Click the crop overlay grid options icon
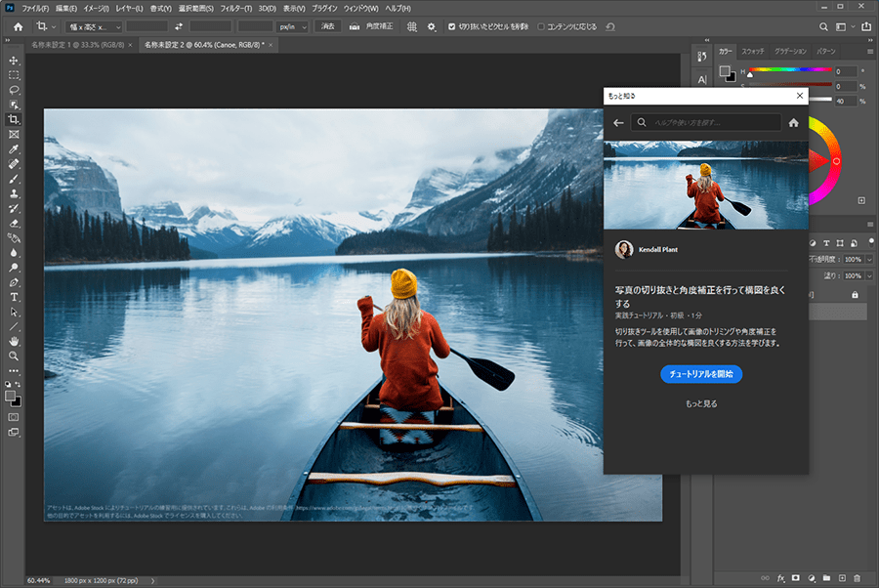 click(x=412, y=26)
